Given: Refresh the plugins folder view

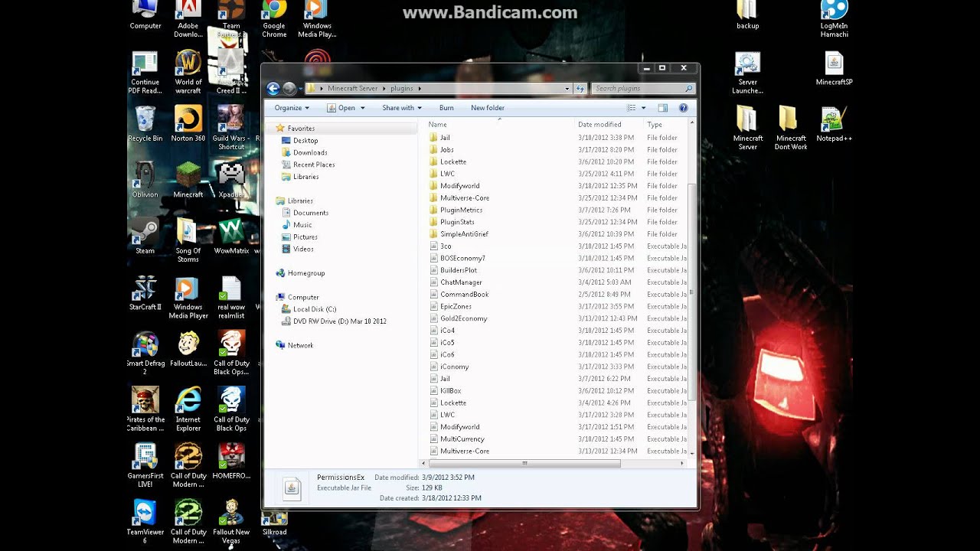Looking at the screenshot, I should click(580, 89).
